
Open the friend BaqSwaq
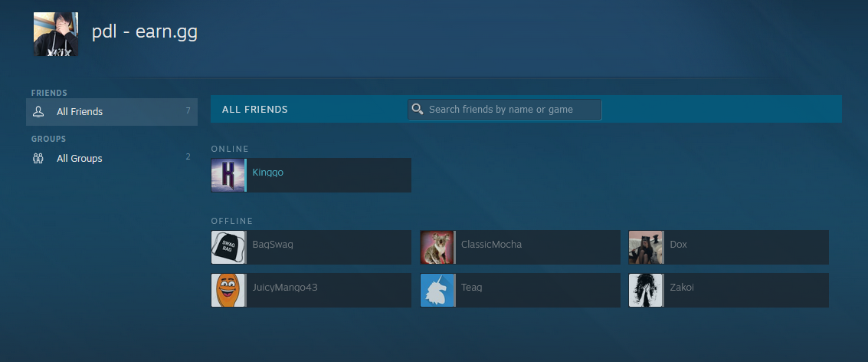pos(311,247)
